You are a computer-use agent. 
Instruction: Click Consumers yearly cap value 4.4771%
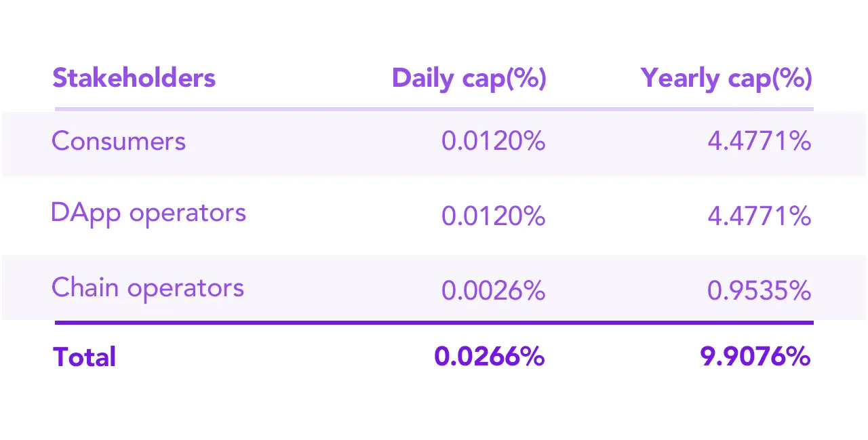coord(759,142)
